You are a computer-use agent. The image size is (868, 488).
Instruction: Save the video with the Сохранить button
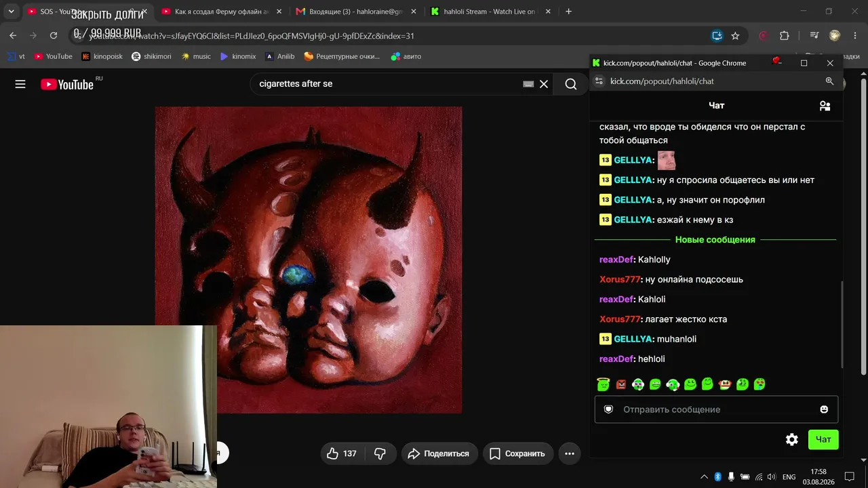click(x=518, y=453)
